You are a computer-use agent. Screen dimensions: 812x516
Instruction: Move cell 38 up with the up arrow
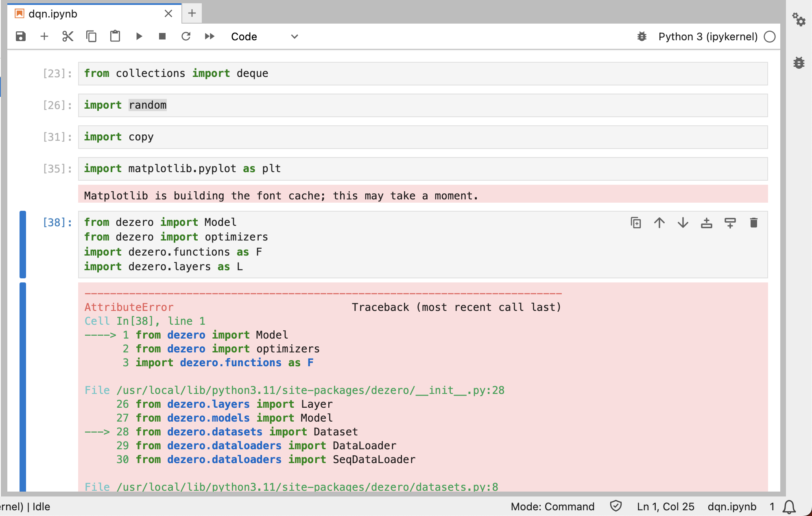(x=659, y=223)
